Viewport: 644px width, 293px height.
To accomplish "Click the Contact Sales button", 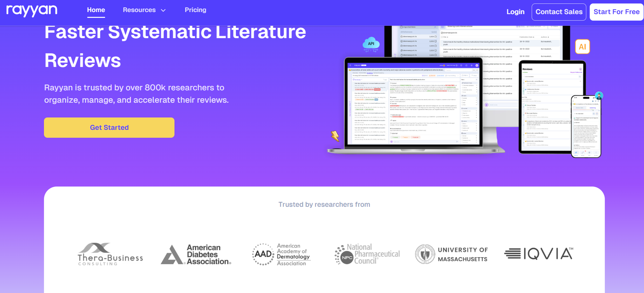I will point(559,12).
